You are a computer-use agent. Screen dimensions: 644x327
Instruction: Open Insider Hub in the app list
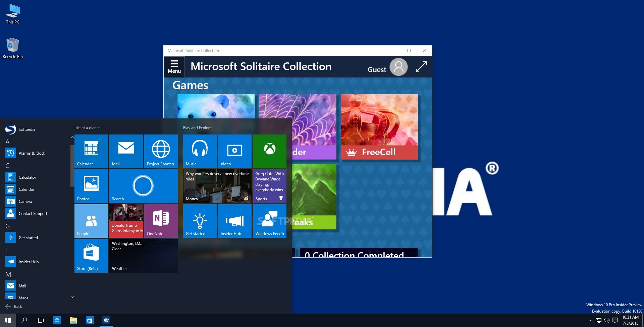(x=37, y=262)
